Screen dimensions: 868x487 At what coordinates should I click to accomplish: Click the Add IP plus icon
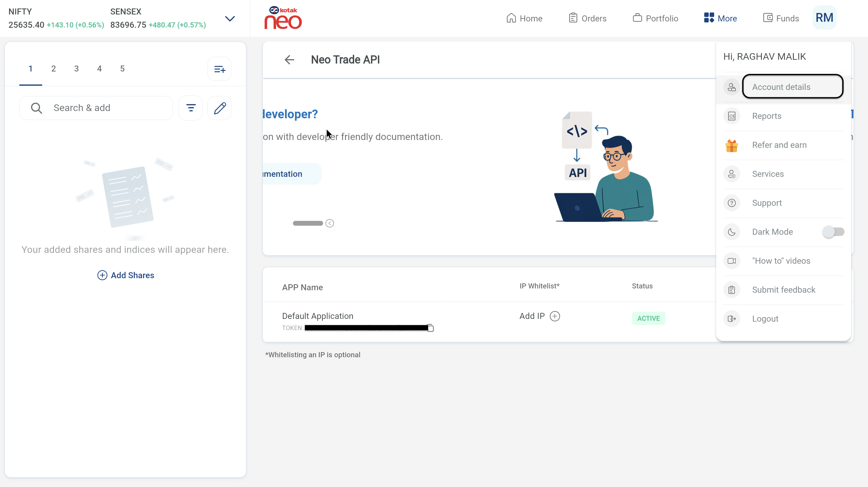(555, 316)
